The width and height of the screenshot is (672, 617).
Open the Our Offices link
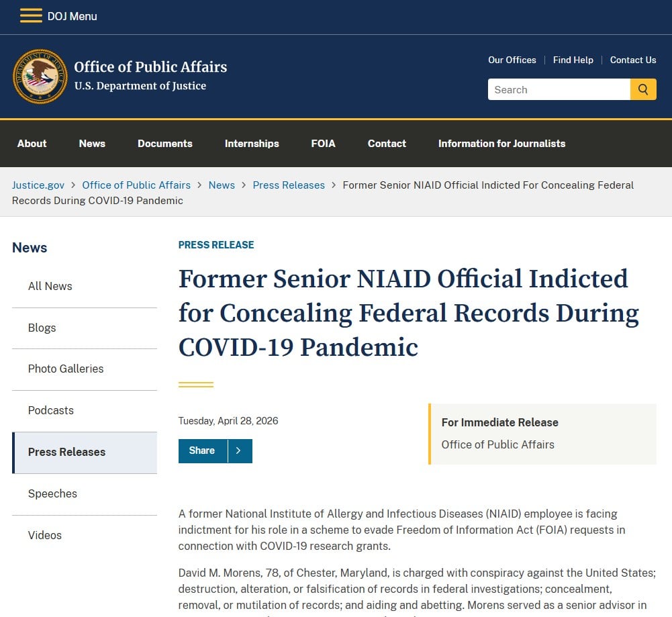pyautogui.click(x=512, y=60)
